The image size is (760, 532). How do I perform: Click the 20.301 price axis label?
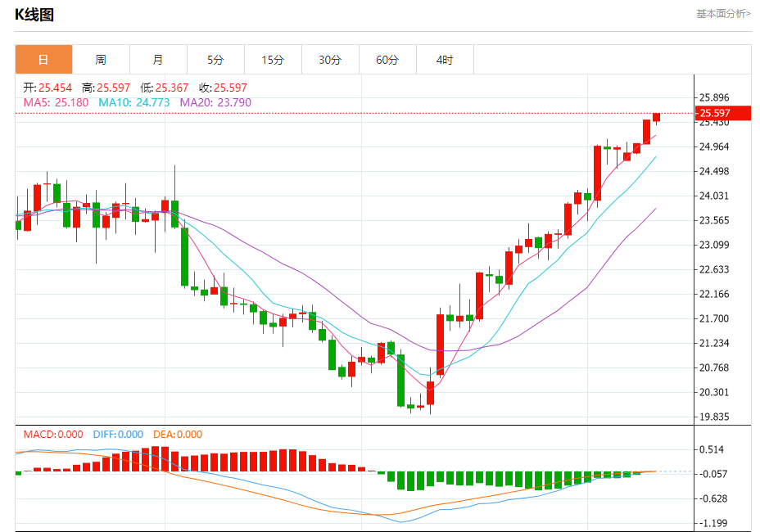(714, 393)
